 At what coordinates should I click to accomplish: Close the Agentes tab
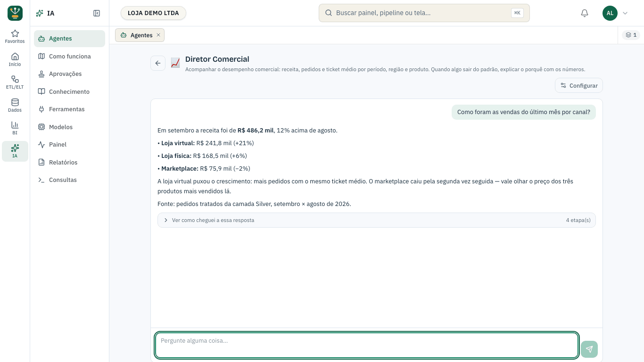(x=158, y=35)
